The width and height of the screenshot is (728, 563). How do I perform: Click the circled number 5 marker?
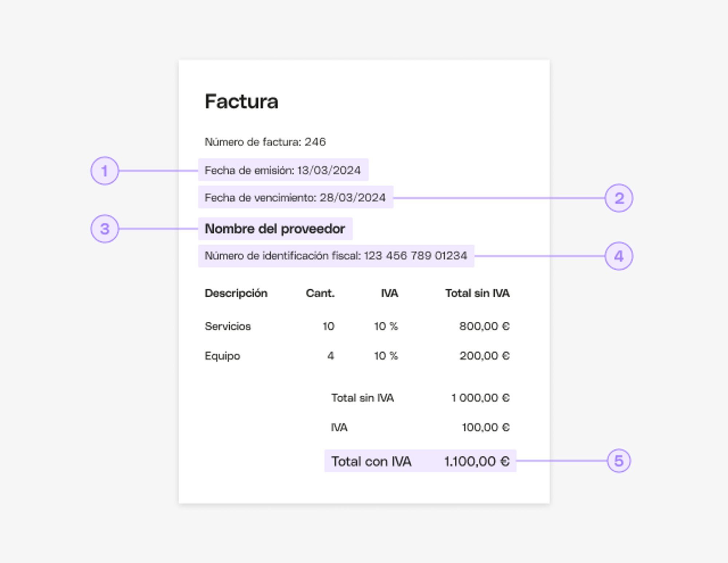[x=619, y=461]
